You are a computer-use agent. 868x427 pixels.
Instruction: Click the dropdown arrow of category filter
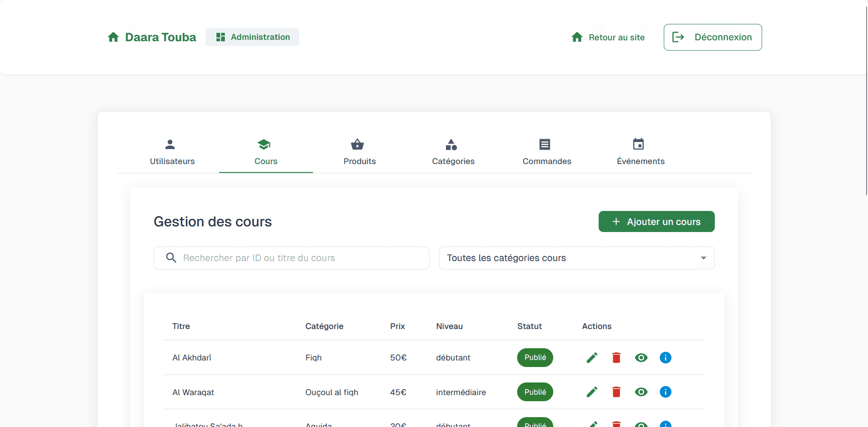click(x=703, y=258)
